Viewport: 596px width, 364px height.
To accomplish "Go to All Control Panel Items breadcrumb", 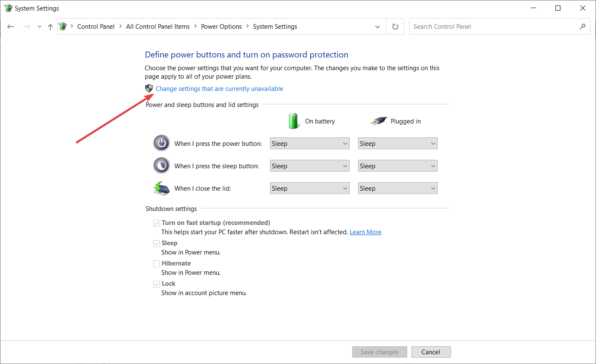I will (158, 27).
